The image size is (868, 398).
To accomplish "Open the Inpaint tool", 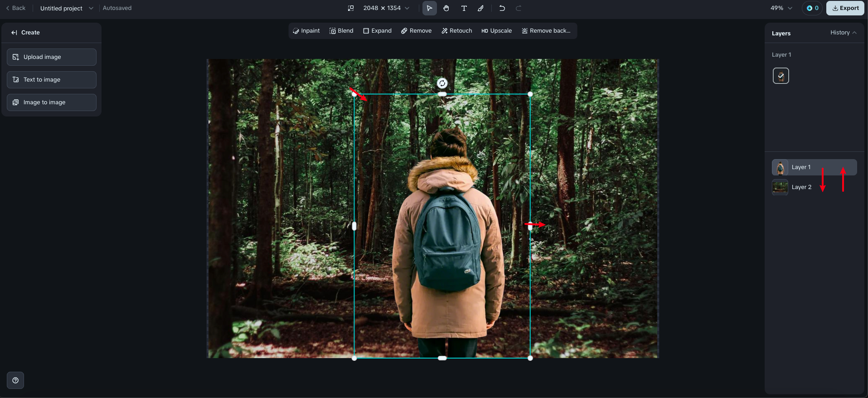I will tap(306, 31).
